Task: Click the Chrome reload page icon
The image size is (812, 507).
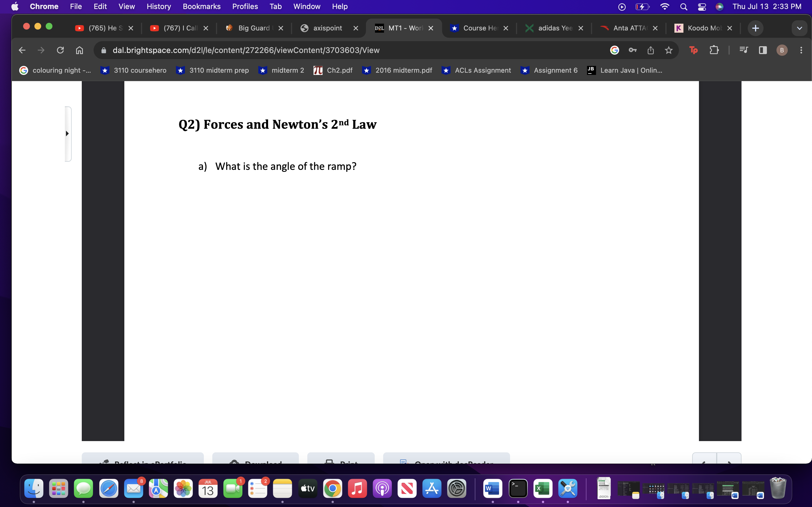Action: tap(60, 50)
